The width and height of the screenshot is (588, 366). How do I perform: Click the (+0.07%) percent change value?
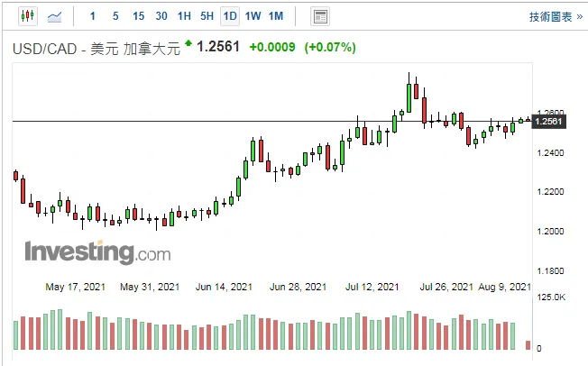point(330,47)
